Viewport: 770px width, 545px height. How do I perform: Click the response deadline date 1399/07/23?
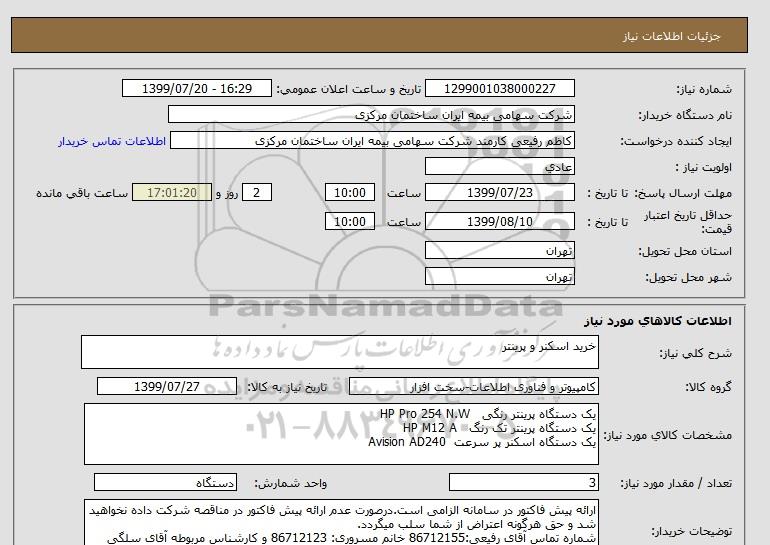point(499,192)
